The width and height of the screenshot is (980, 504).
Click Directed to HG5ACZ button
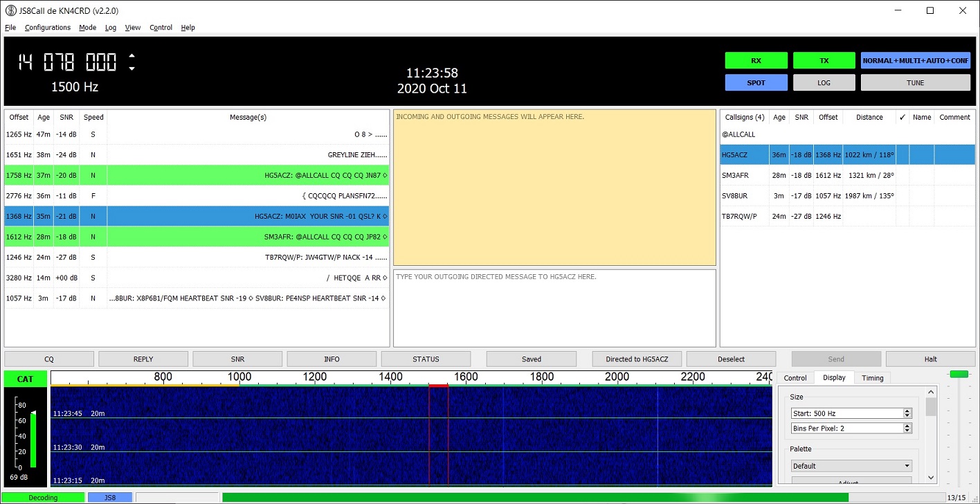(637, 359)
